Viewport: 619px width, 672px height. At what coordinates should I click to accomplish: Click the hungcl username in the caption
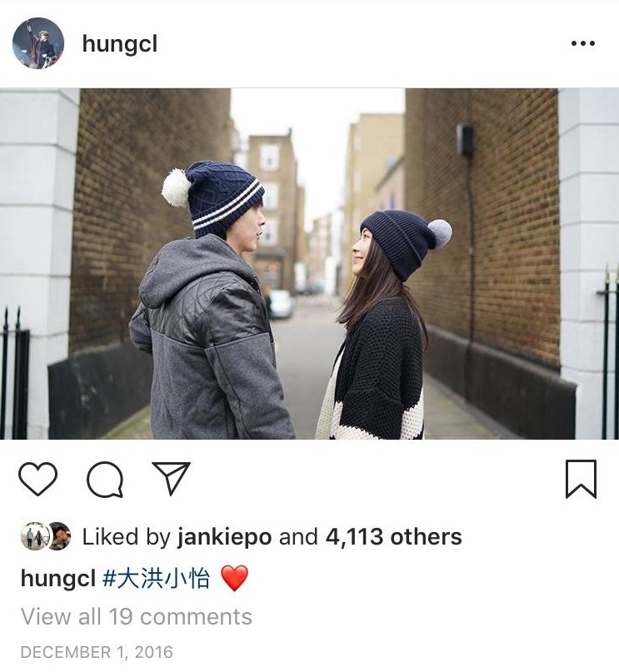57,578
